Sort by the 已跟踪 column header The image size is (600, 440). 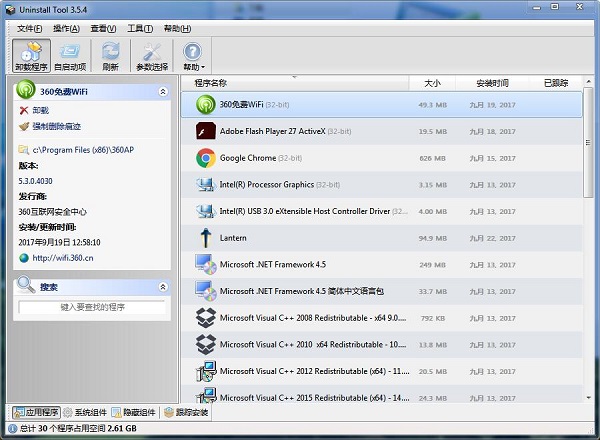coord(556,83)
